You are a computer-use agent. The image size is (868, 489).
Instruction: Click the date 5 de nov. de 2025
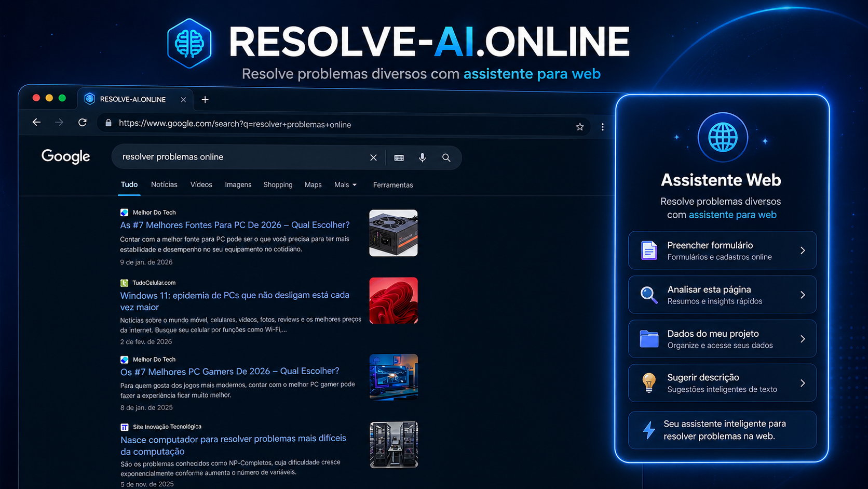[147, 484]
